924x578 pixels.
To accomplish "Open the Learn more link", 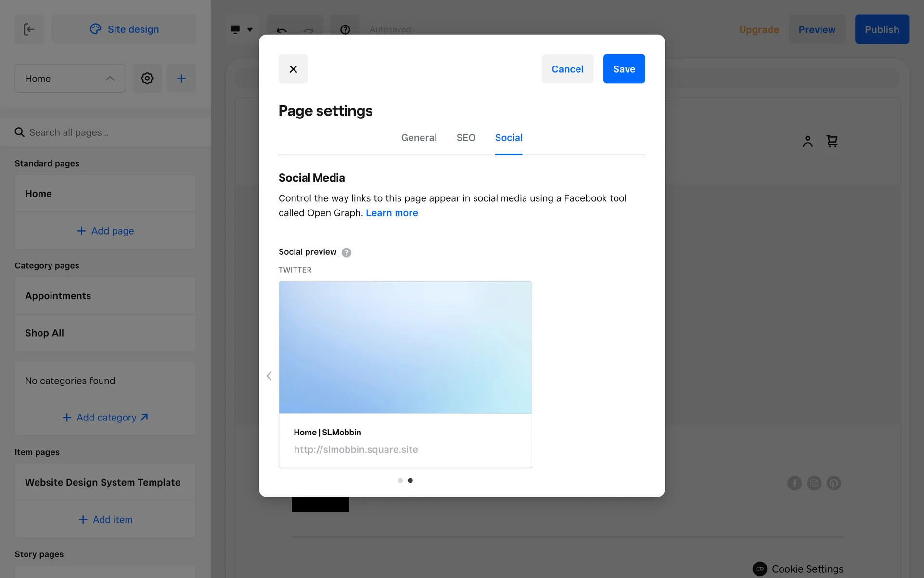I will pos(392,213).
